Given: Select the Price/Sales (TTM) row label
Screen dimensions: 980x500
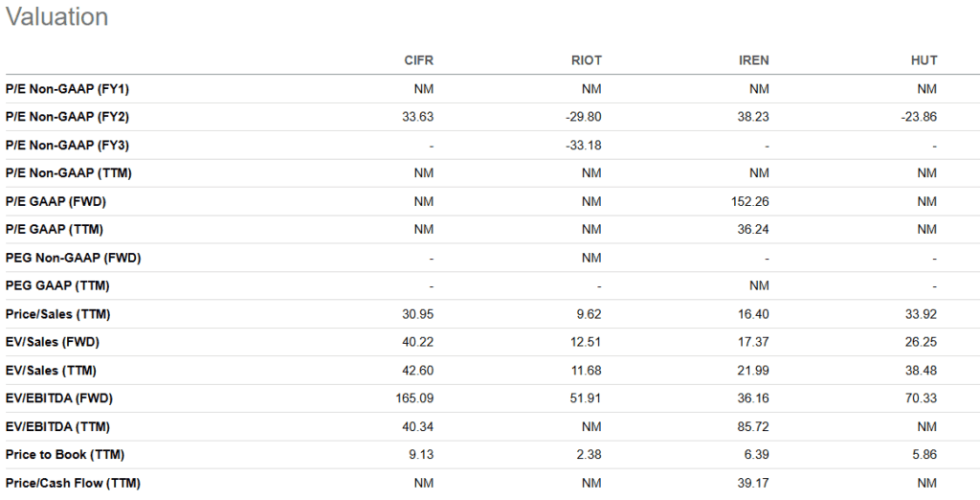Looking at the screenshot, I should tap(56, 314).
